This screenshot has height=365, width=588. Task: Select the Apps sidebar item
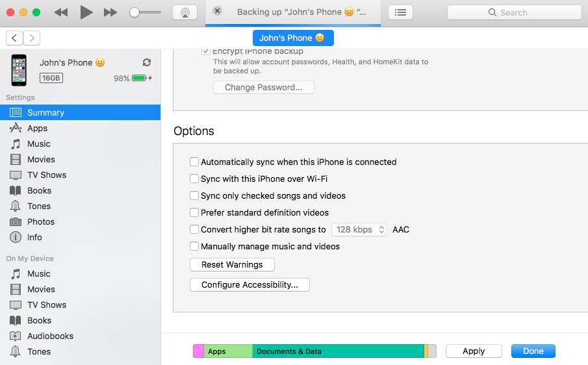pyautogui.click(x=37, y=128)
